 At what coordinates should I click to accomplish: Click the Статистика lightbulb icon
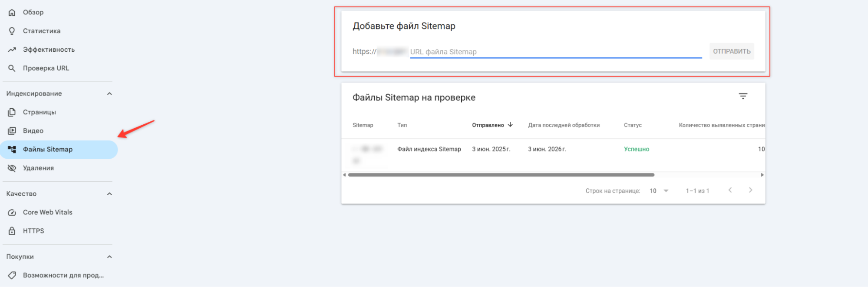click(x=12, y=31)
